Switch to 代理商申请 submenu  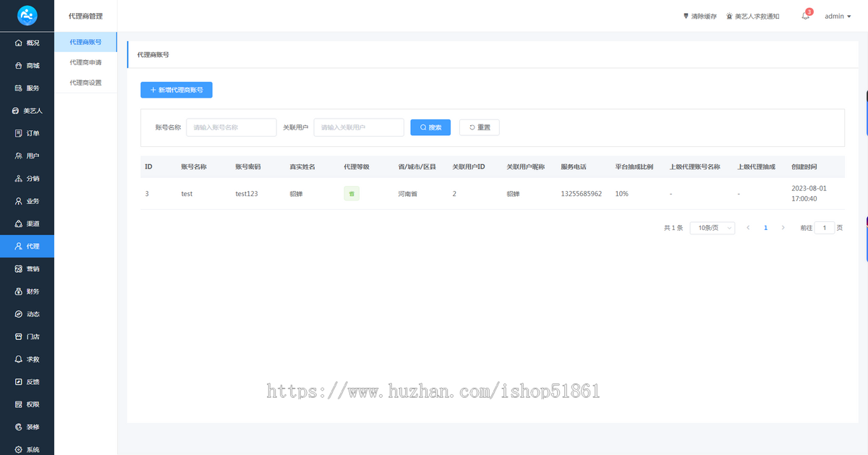pyautogui.click(x=85, y=62)
